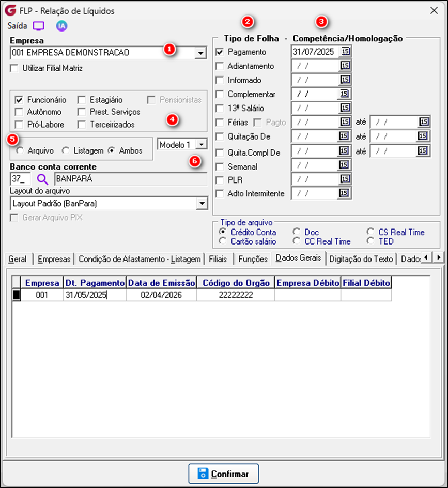Viewport: 448px width, 488px height.
Task: Click Código do Orgão cell 22222222
Action: click(236, 295)
